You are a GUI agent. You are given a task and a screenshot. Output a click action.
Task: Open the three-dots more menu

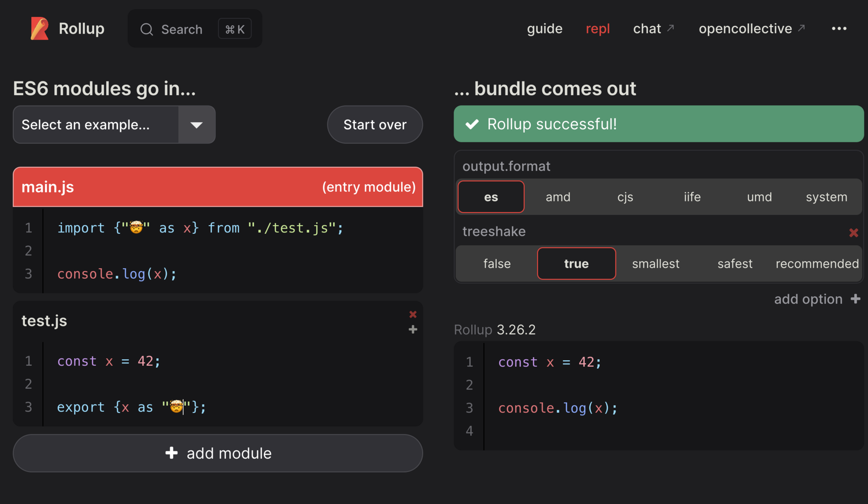click(839, 28)
